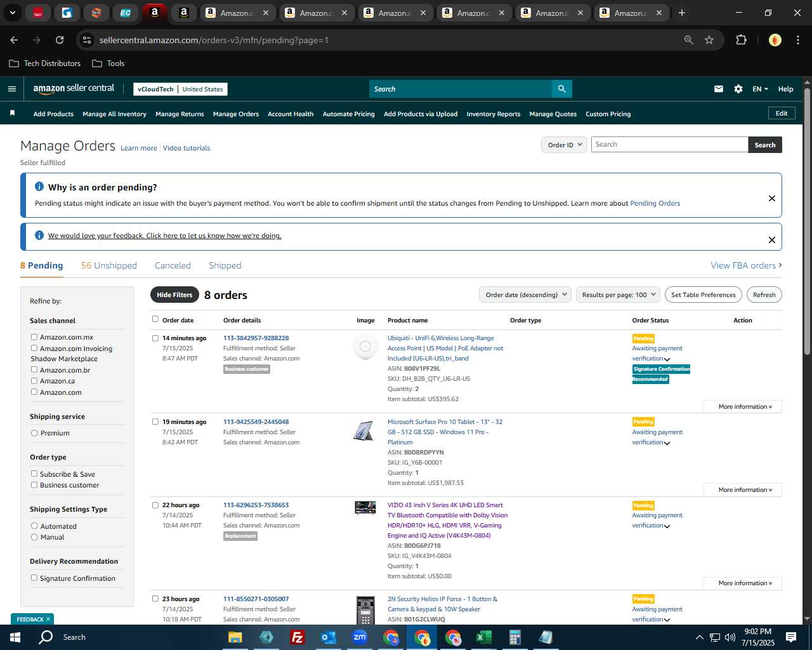Screen dimensions: 812x650
Task: Click the Microsoft Surface Pro product thumbnail
Action: tap(363, 431)
